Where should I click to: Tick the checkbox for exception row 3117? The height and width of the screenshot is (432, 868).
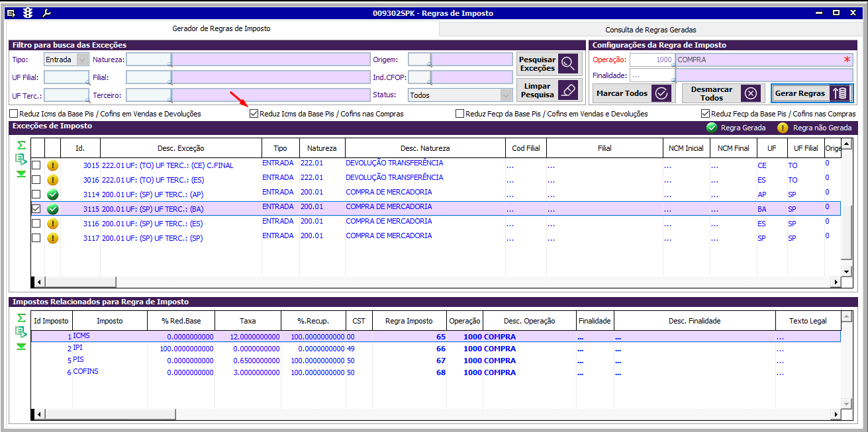[x=36, y=238]
